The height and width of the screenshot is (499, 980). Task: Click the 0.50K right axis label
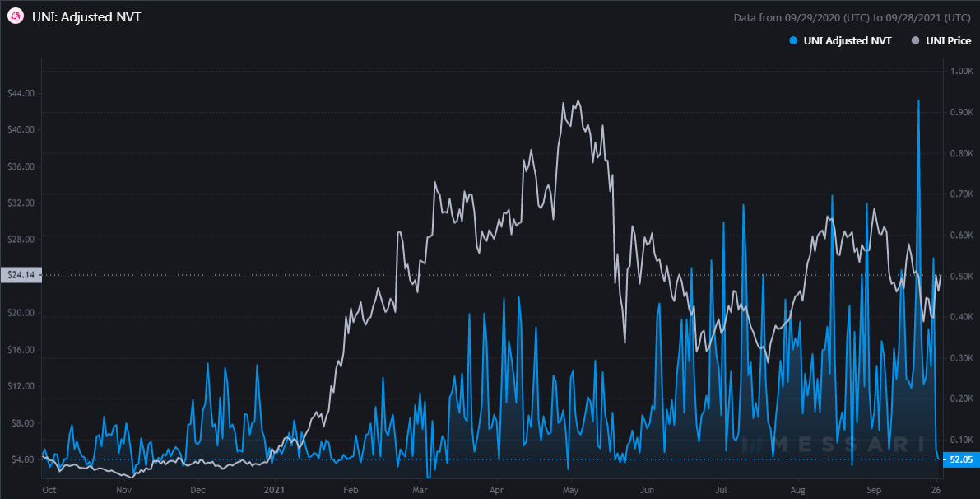[961, 277]
